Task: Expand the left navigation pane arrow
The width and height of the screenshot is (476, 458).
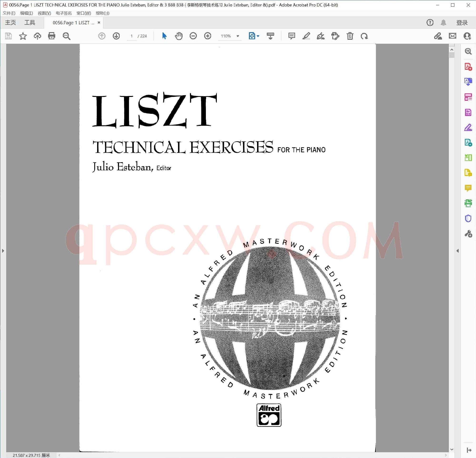Action: [3, 251]
